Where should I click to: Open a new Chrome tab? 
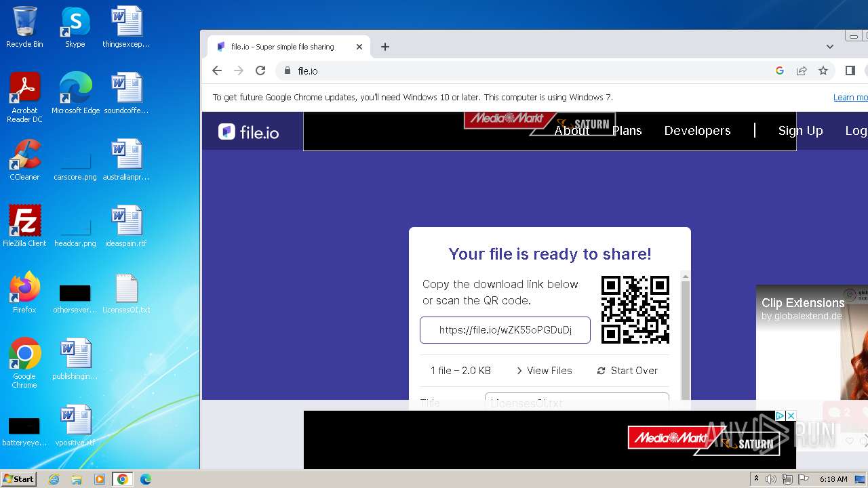[385, 47]
